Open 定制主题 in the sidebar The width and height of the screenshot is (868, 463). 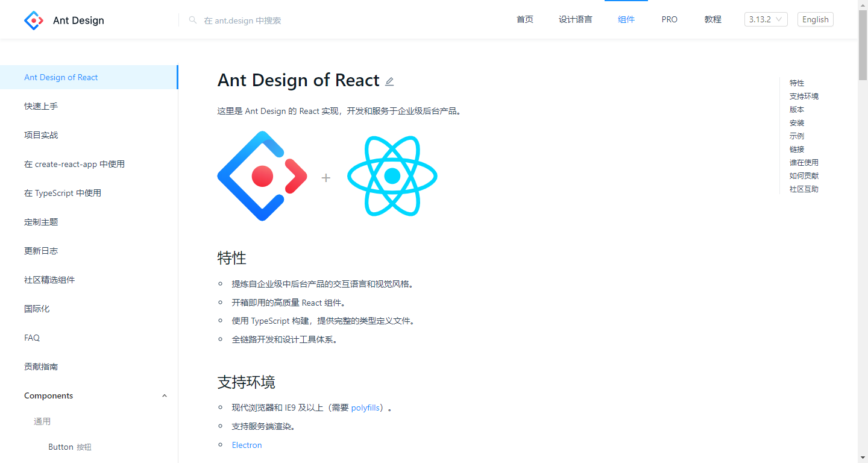point(89,222)
